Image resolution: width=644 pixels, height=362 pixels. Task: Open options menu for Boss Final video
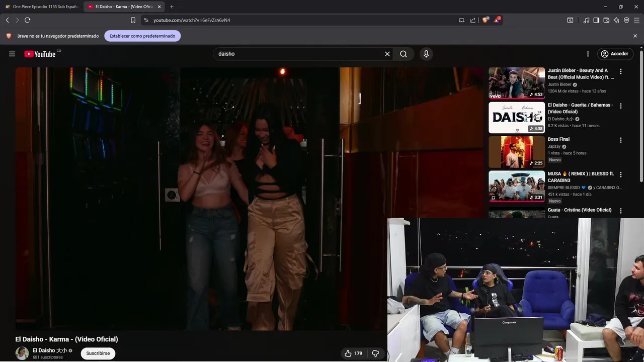coord(621,140)
